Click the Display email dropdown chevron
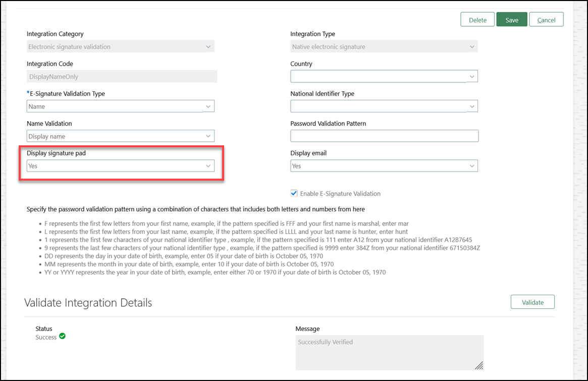Viewport: 588px width, 381px height. [x=472, y=165]
